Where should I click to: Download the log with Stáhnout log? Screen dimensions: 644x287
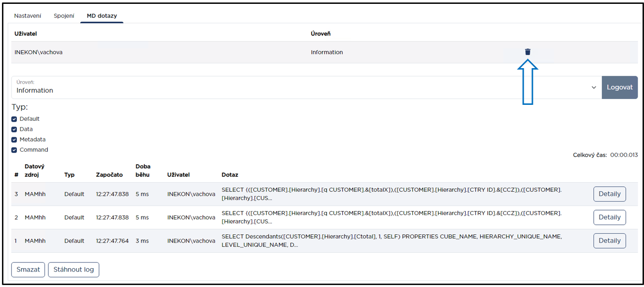pos(73,270)
